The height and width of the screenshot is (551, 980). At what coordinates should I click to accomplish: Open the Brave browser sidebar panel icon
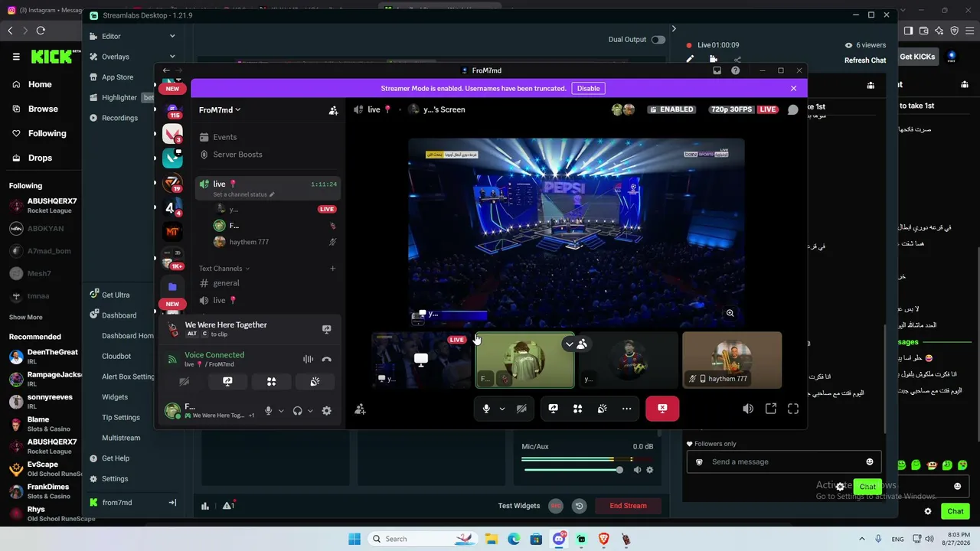point(908,31)
